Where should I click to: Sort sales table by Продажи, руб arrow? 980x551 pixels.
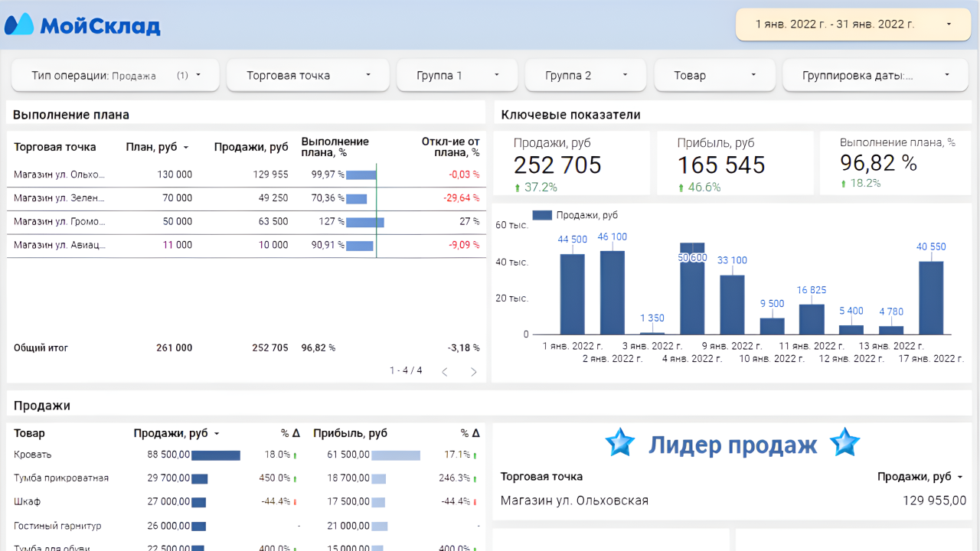click(217, 434)
